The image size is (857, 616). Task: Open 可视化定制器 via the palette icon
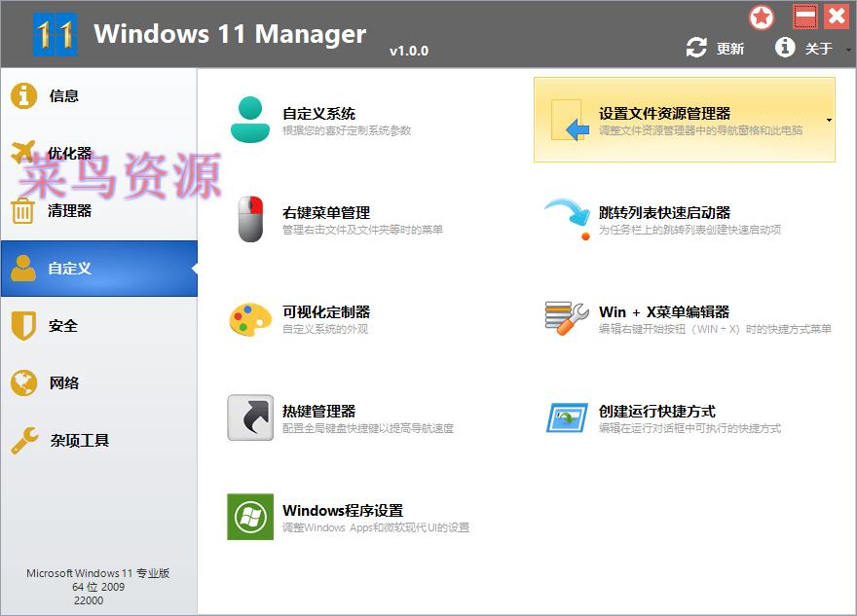coord(250,320)
